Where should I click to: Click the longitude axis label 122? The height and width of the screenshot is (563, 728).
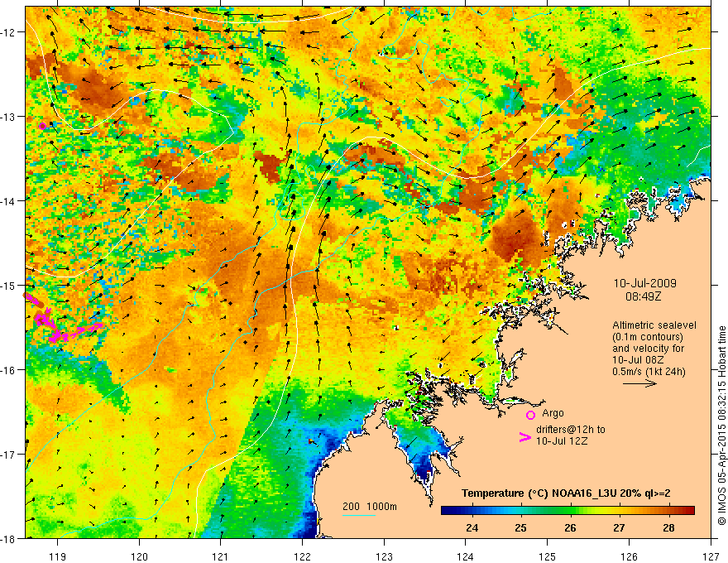[x=302, y=556]
